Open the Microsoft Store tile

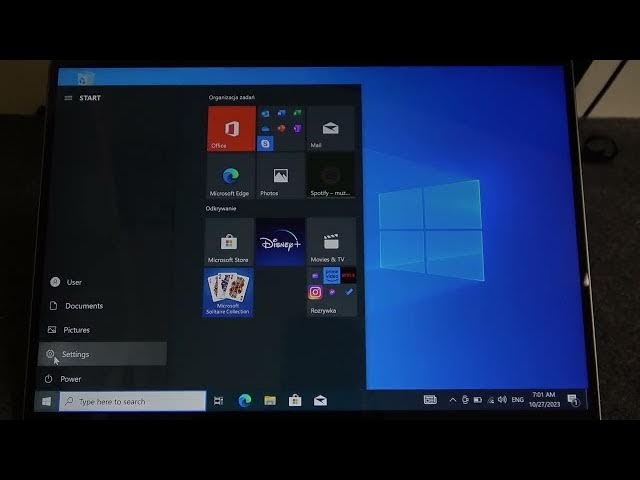(229, 242)
